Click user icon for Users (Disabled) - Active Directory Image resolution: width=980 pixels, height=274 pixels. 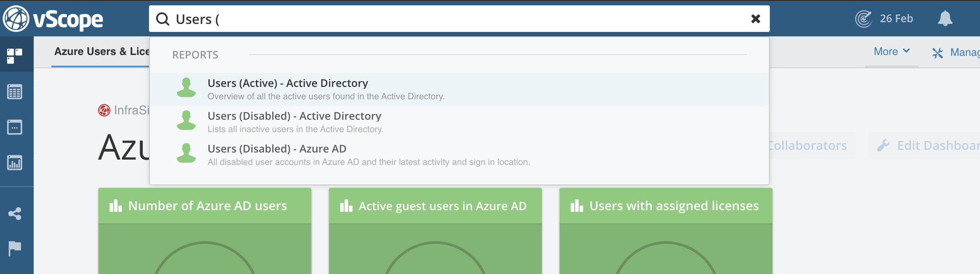pos(186,120)
